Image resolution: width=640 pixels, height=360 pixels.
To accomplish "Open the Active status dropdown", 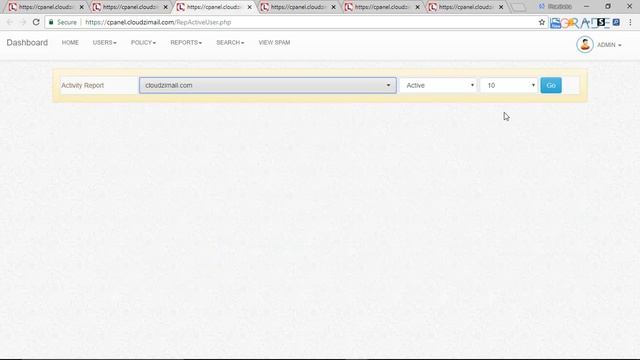I will tap(438, 85).
